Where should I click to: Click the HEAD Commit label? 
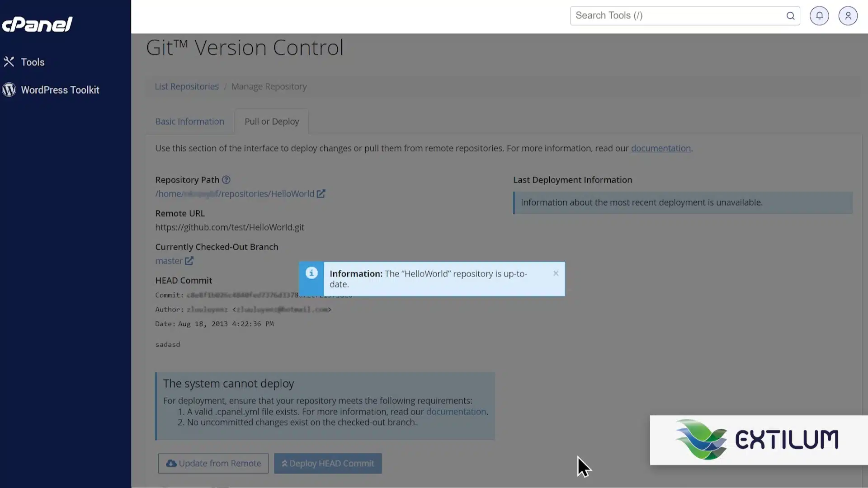[x=184, y=281]
